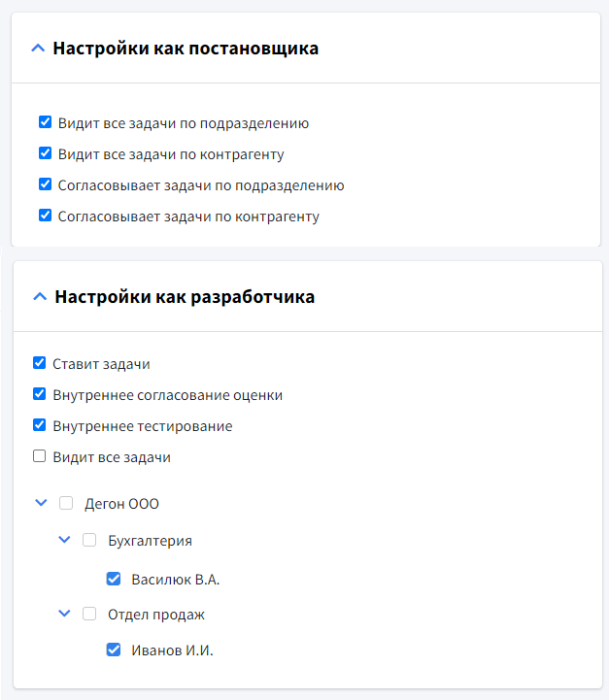The height and width of the screenshot is (700, 609).
Task: Uncheck 'Видит все задачи по подразделению'
Action: [45, 122]
